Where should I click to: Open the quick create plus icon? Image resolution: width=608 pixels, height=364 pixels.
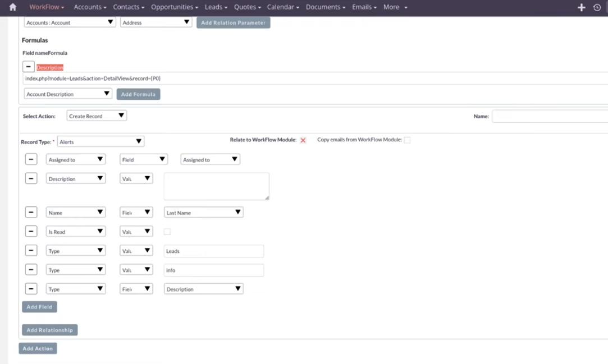pyautogui.click(x=582, y=7)
